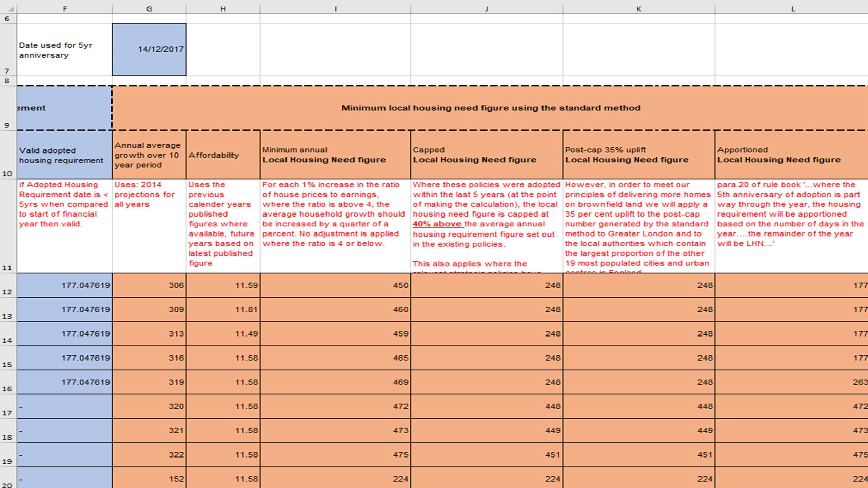The width and height of the screenshot is (868, 488).
Task: Select minimum annual value 460
Action: [335, 310]
